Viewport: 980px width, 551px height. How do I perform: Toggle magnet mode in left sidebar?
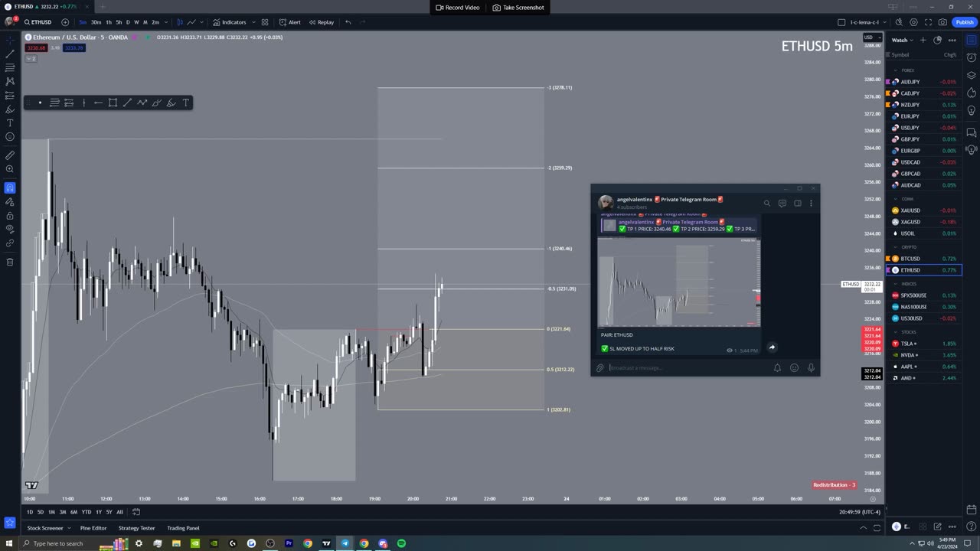click(10, 187)
